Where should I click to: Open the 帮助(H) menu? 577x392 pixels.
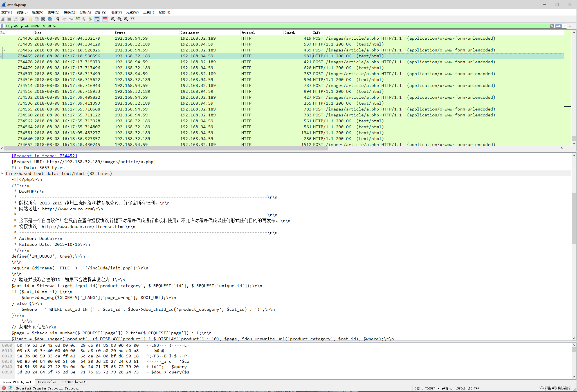164,12
